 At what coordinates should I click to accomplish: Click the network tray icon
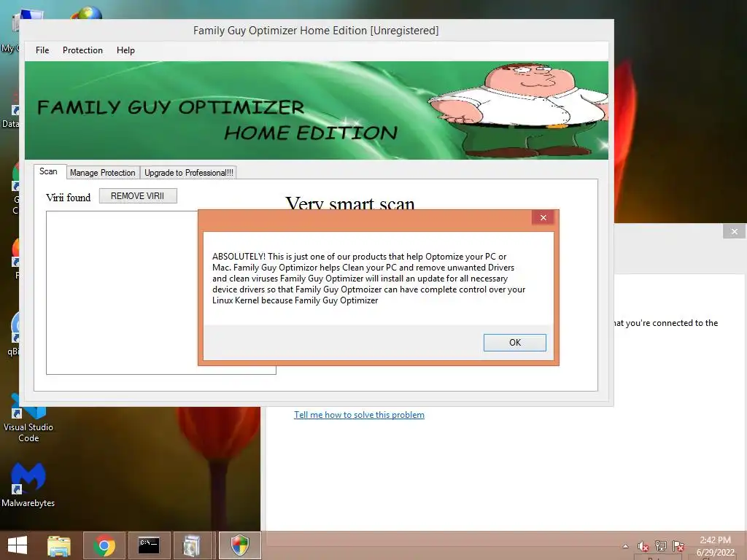pos(661,545)
